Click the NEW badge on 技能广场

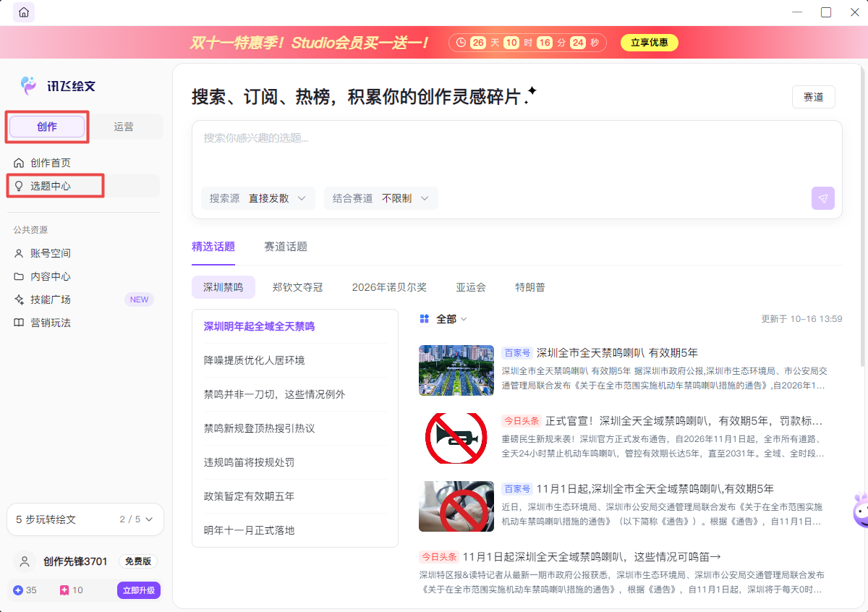click(x=139, y=299)
